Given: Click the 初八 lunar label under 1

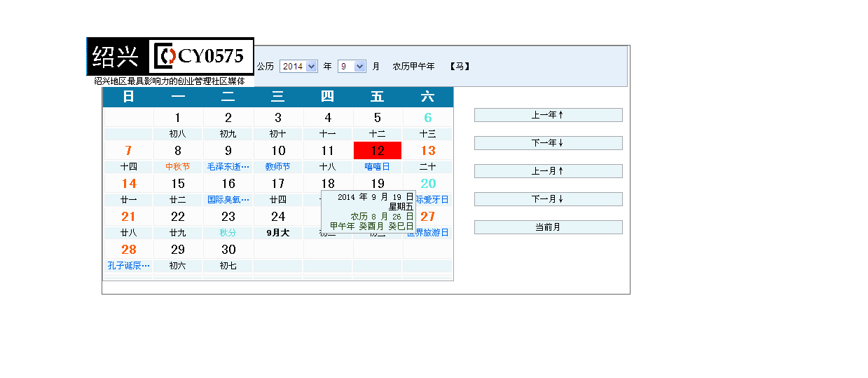Looking at the screenshot, I should [x=178, y=134].
